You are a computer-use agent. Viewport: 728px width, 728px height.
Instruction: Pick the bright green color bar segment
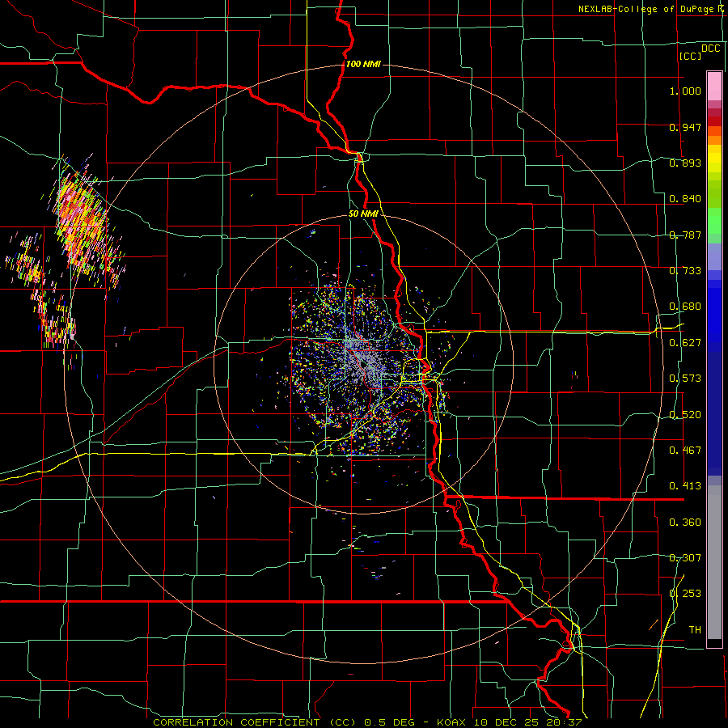tap(714, 221)
